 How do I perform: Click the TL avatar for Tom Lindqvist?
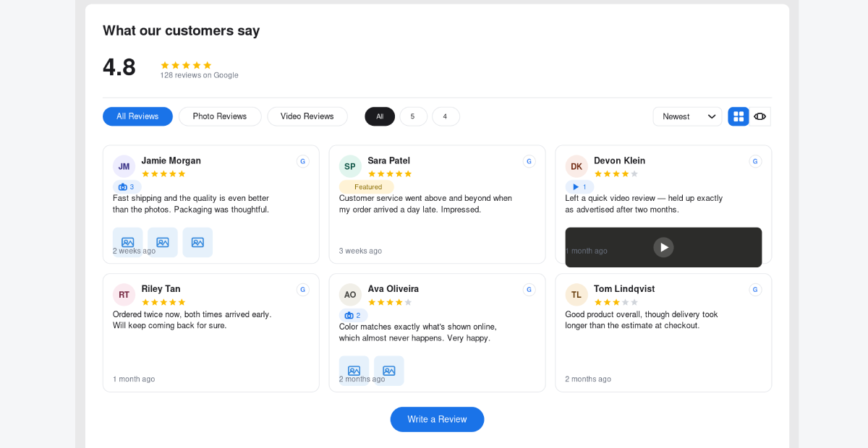coord(576,295)
